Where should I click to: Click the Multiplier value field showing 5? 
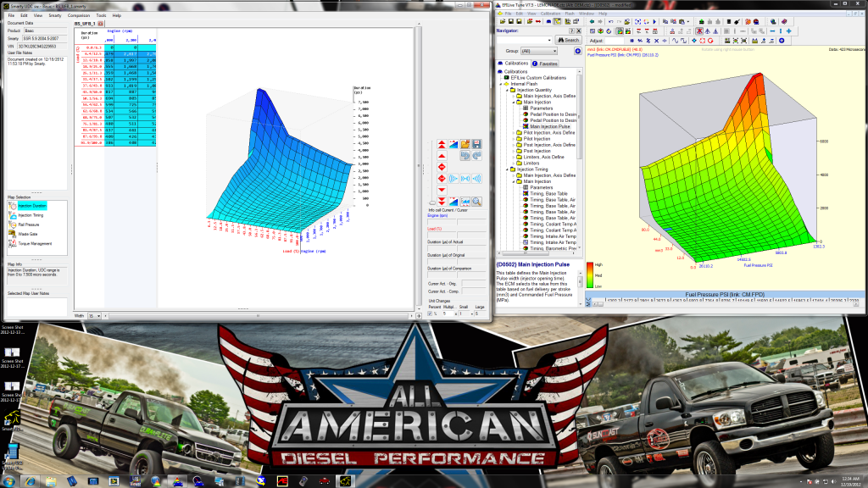pyautogui.click(x=448, y=313)
